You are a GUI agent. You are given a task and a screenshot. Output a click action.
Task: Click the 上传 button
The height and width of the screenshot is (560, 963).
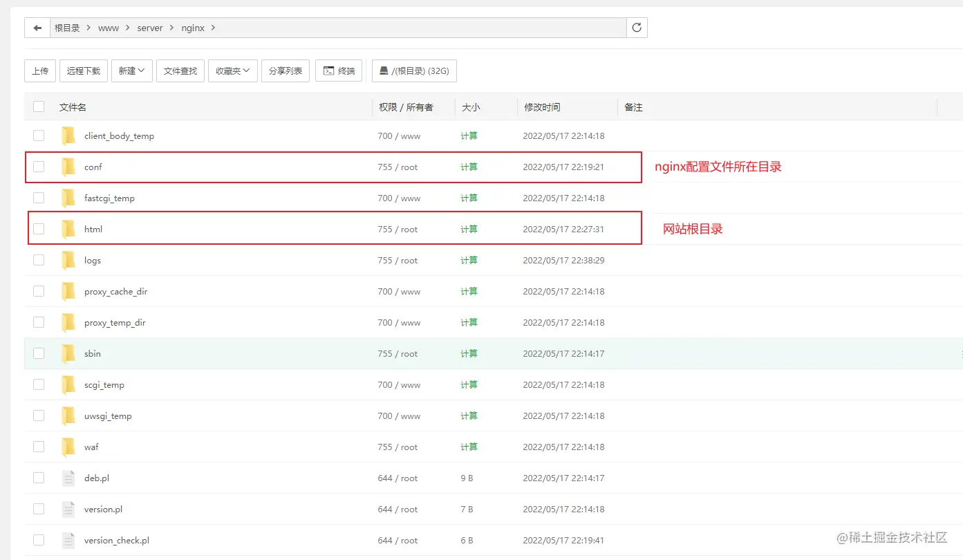click(40, 71)
